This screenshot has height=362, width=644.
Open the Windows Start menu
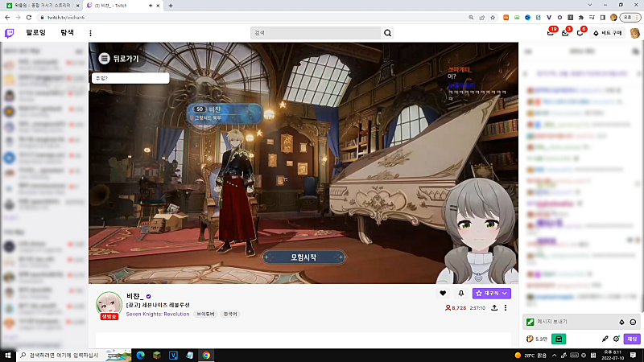[x=8, y=356]
